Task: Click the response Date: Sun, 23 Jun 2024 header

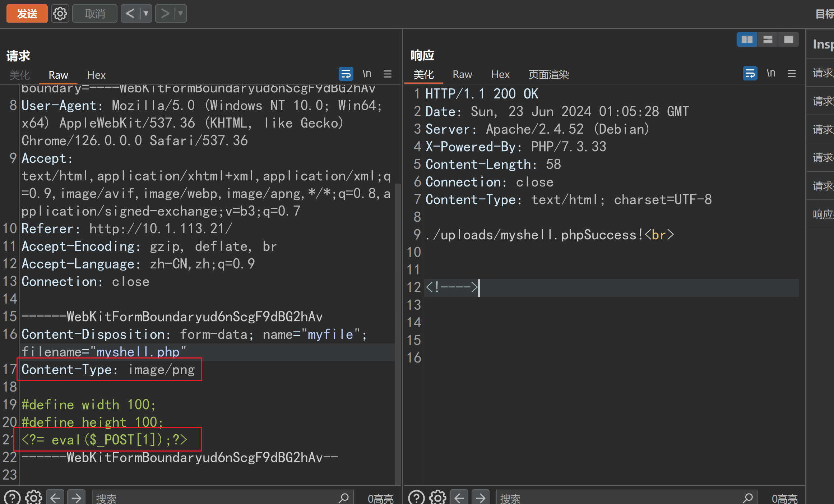Action: click(x=557, y=111)
